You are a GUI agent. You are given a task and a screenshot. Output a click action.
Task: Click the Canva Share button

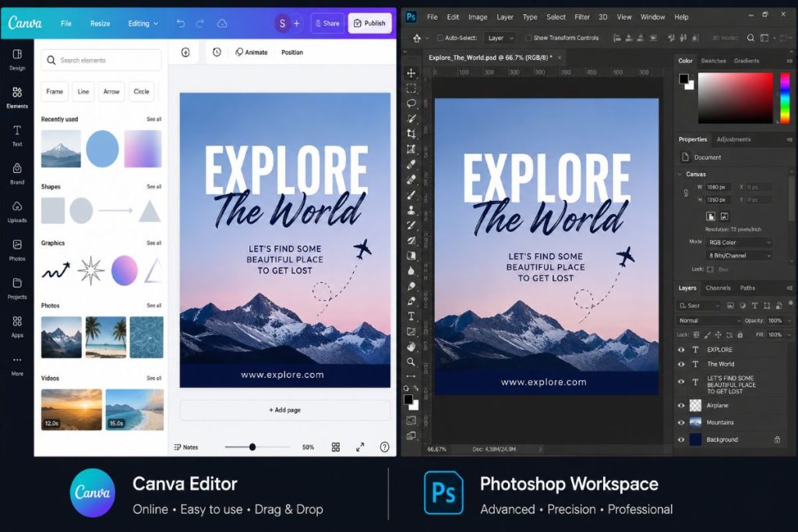(x=327, y=23)
